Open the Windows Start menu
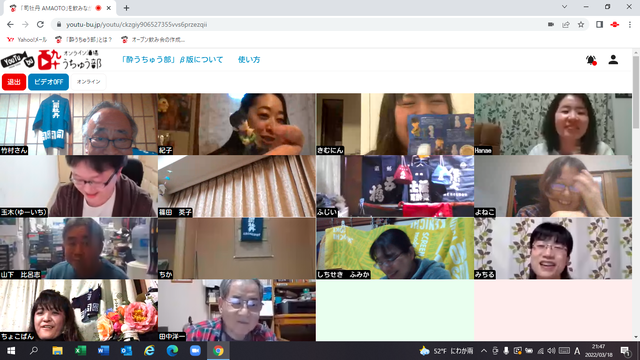This screenshot has width=640, height=360. click(x=11, y=351)
